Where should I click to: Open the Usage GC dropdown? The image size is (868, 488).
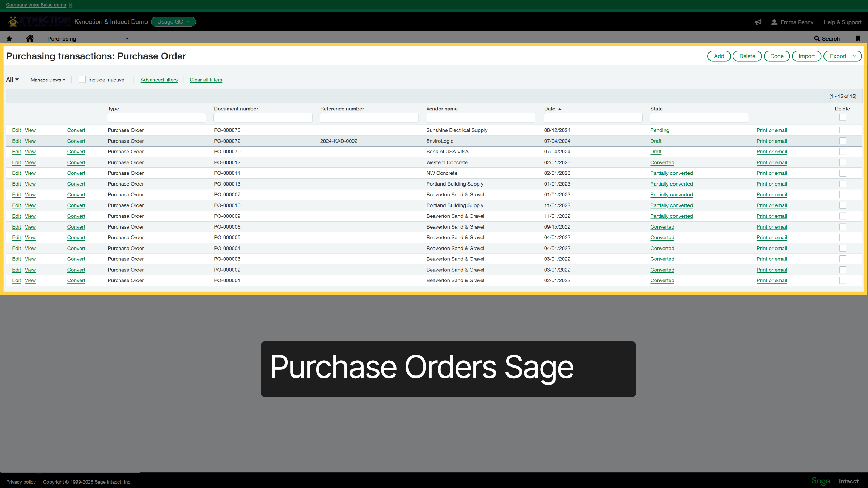pos(173,22)
